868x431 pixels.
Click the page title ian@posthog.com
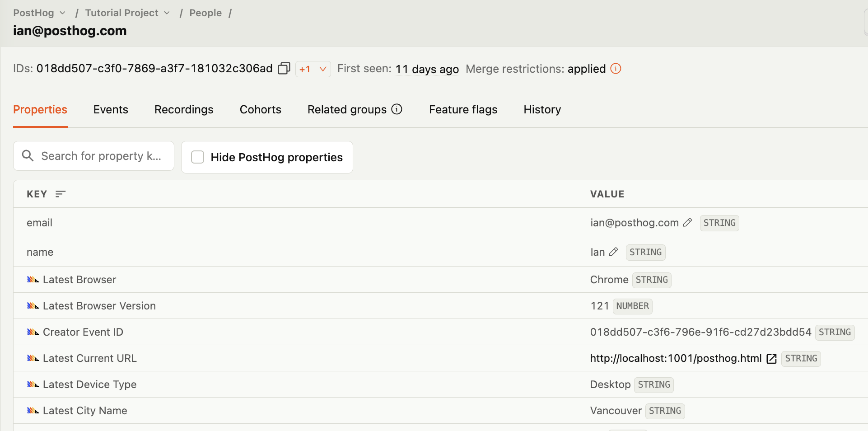pyautogui.click(x=70, y=31)
